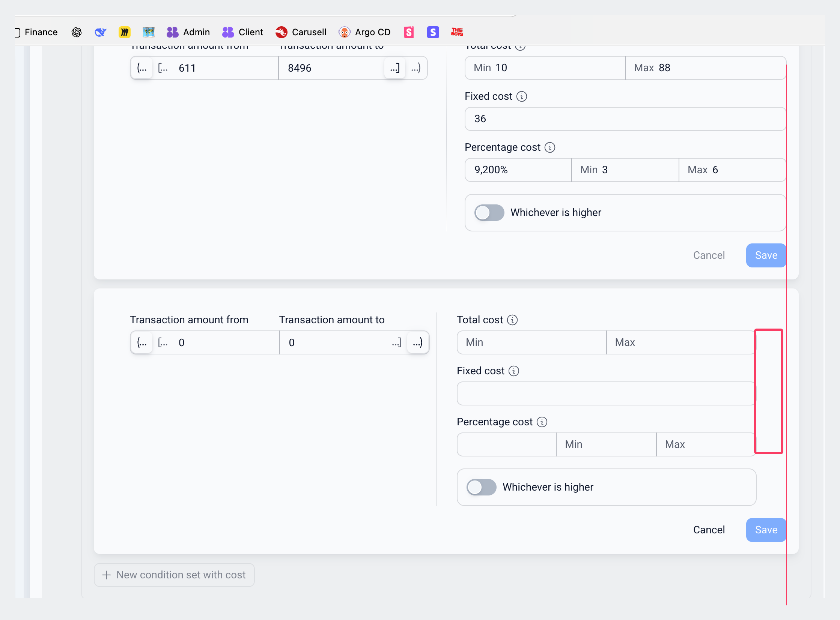This screenshot has width=840, height=620.
Task: Show info for empty Percentage cost
Action: pos(542,422)
